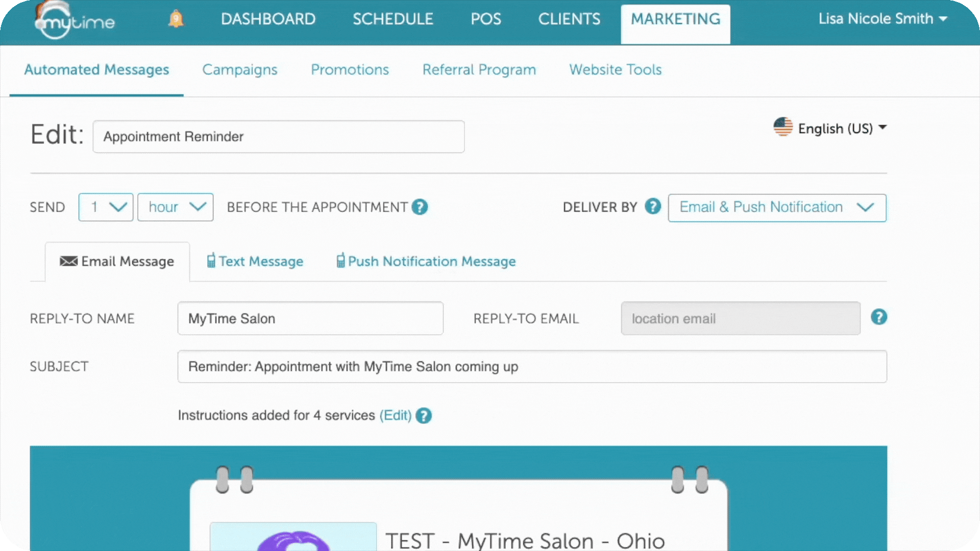980x551 pixels.
Task: Select the Email Message tab
Action: pos(117,262)
